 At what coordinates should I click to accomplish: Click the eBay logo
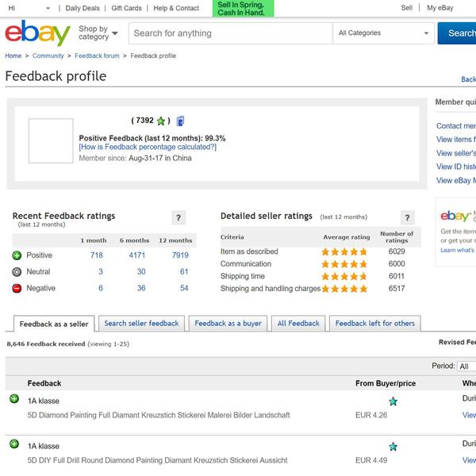[x=37, y=33]
